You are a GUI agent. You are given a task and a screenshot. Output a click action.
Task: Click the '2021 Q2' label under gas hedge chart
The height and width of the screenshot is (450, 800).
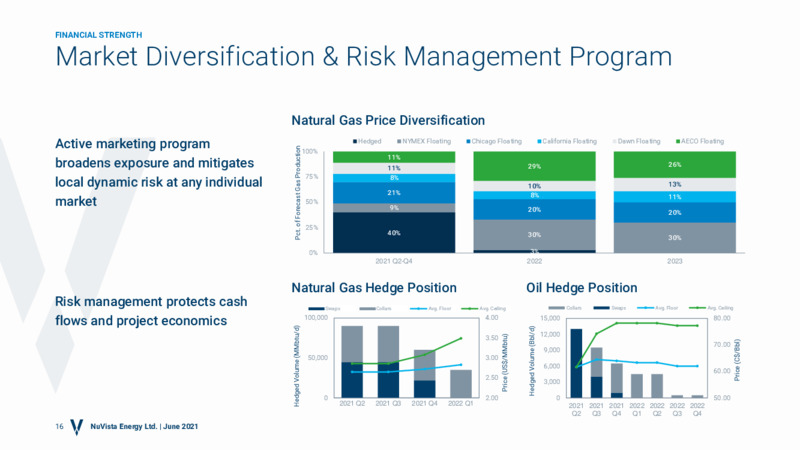(352, 403)
